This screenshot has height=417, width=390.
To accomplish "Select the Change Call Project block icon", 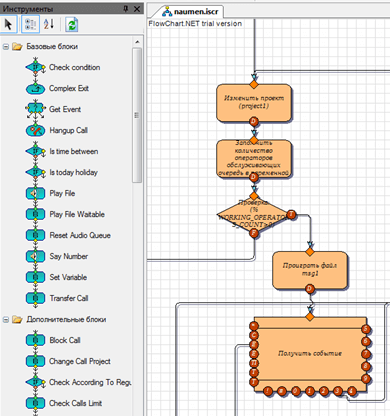I will tap(35, 361).
